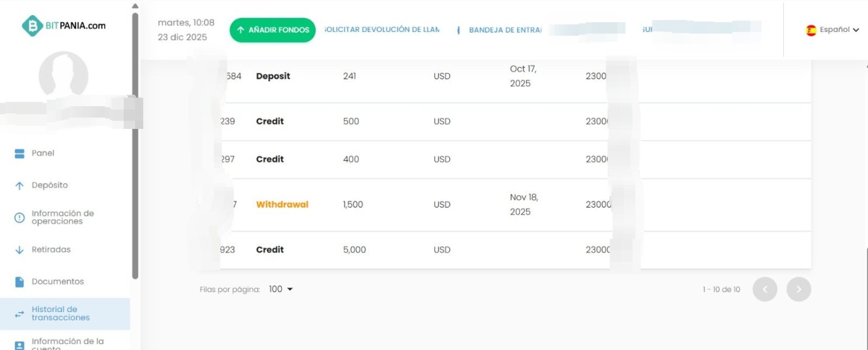Image resolution: width=868 pixels, height=350 pixels.
Task: Click the sidebar vertical scrollbar
Action: (x=136, y=146)
